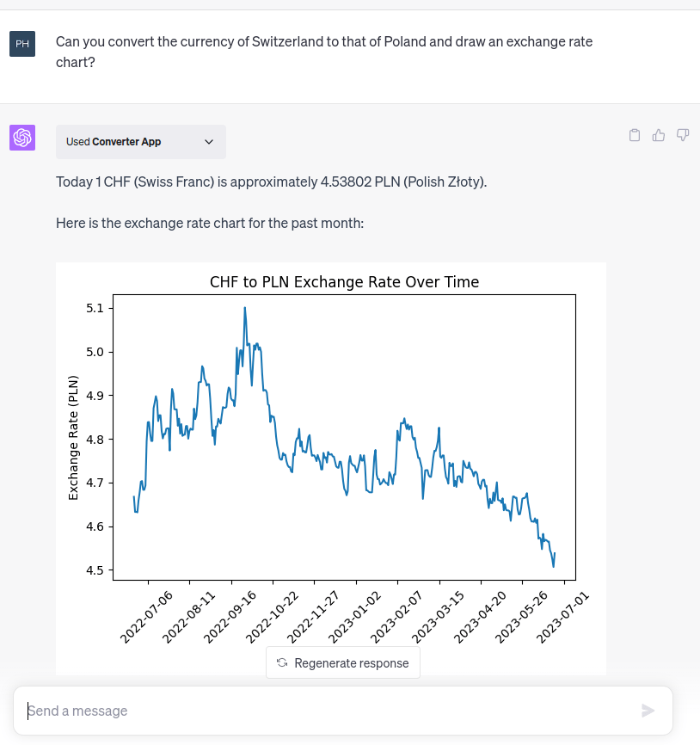Expand the Used Converter App chevron
Screen dimensions: 700x745
tap(209, 142)
